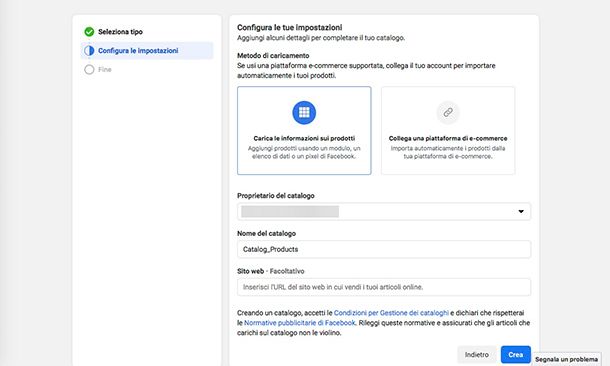Click the half-filled circle step icon
Screen dimensions: 610x366
89,51
